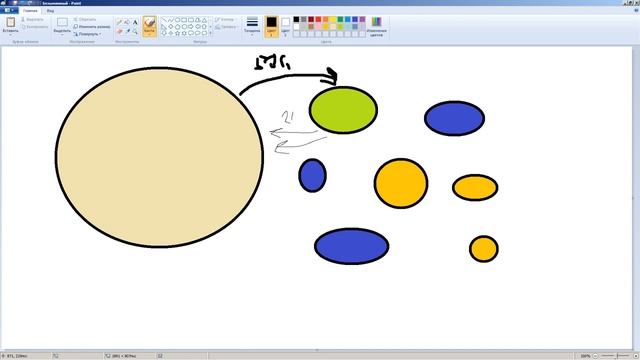
Task: Click the Paste clipboard icon
Action: click(x=11, y=22)
